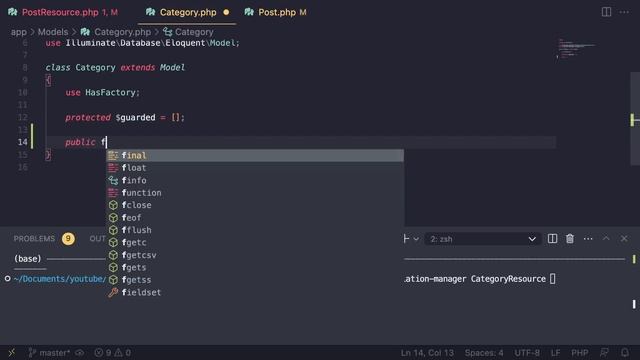Click the feedback icon in status bar
The width and height of the screenshot is (640, 360).
pos(604,353)
